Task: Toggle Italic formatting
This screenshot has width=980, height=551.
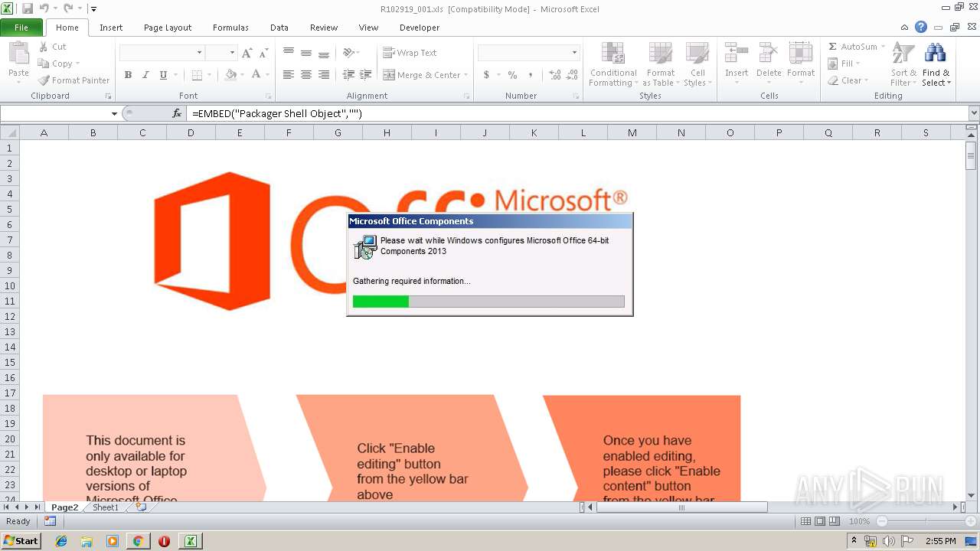Action: pyautogui.click(x=145, y=75)
